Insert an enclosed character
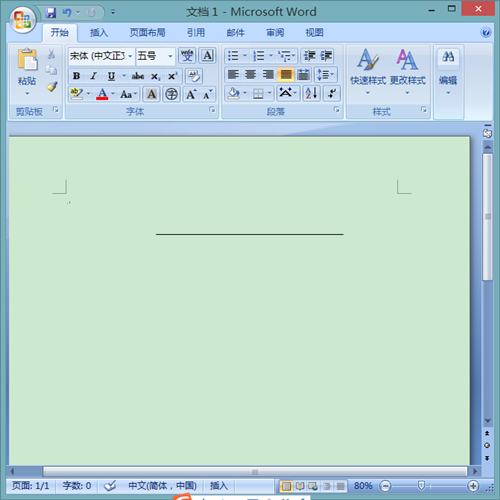 click(x=171, y=94)
